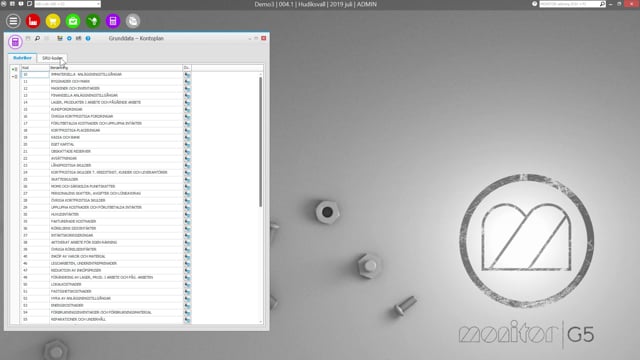This screenshot has width=640, height=360.
Task: Click the vertical scrollbar in Kontoplan list
Action: pyautogui.click(x=260, y=142)
